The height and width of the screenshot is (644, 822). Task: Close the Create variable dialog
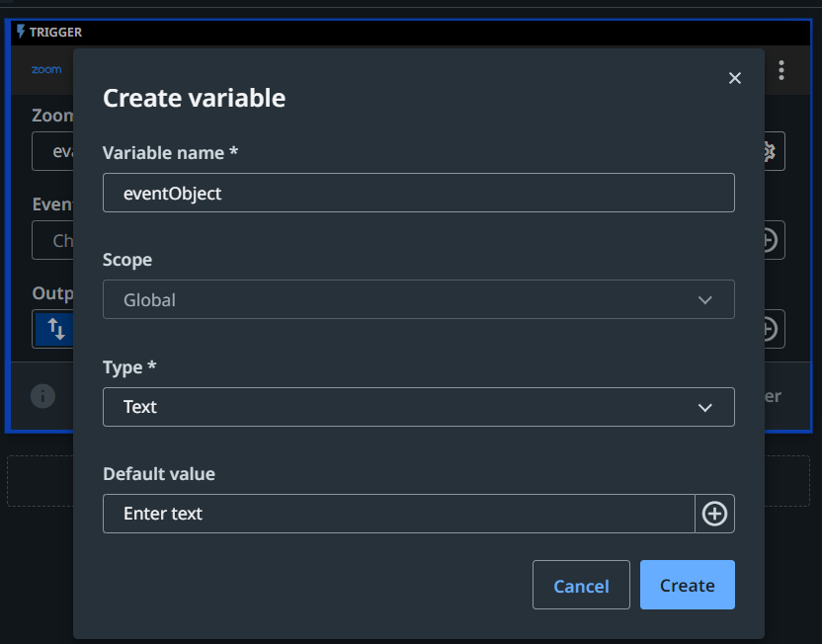735,77
